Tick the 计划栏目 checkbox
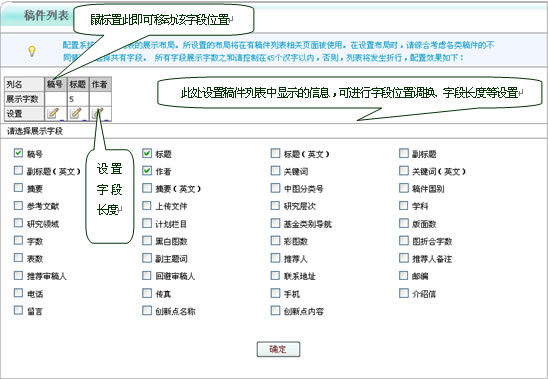548x379 pixels. coord(147,223)
